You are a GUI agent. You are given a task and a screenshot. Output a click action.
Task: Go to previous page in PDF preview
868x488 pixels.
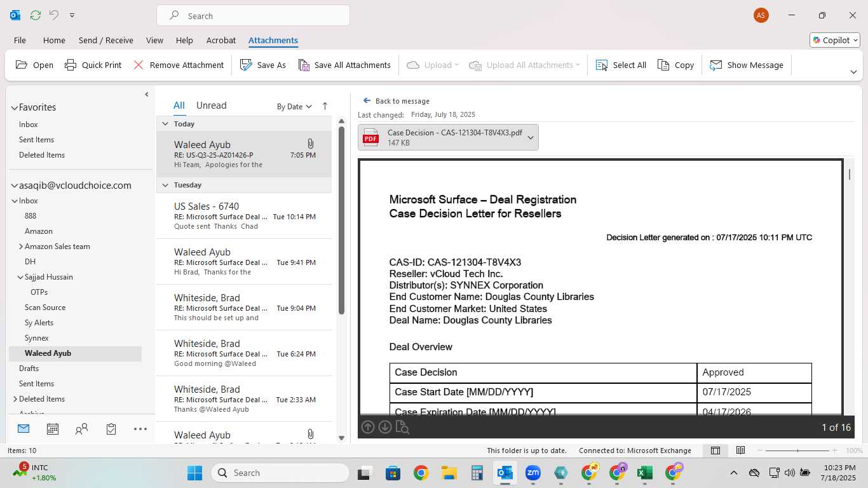(x=368, y=427)
